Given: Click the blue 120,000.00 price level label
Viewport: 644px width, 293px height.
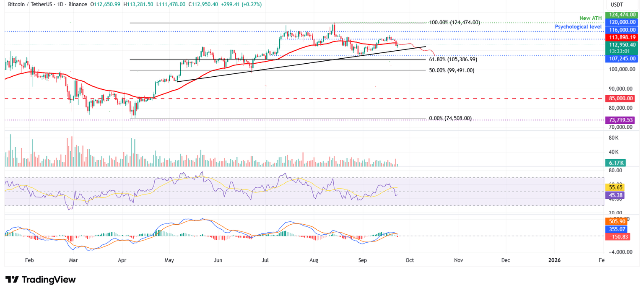Looking at the screenshot, I should (x=621, y=22).
